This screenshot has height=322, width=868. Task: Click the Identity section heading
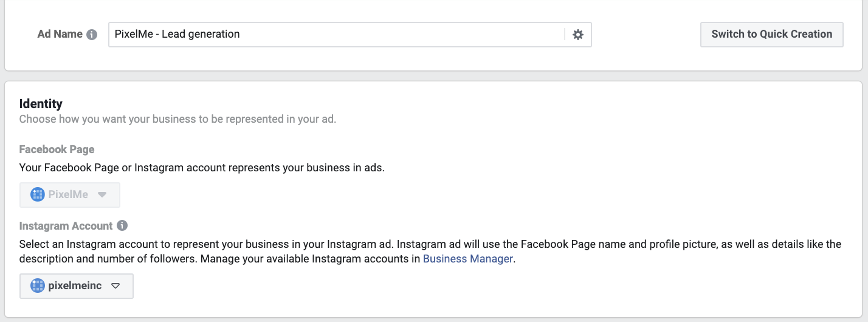point(41,104)
